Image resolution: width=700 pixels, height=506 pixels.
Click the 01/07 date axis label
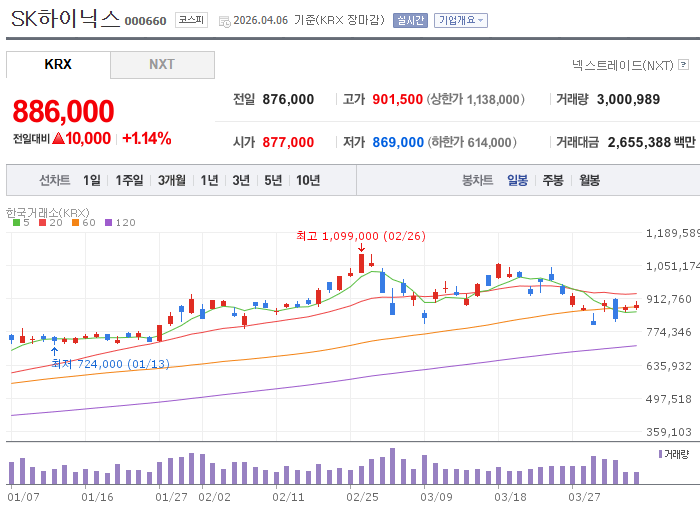pyautogui.click(x=23, y=497)
